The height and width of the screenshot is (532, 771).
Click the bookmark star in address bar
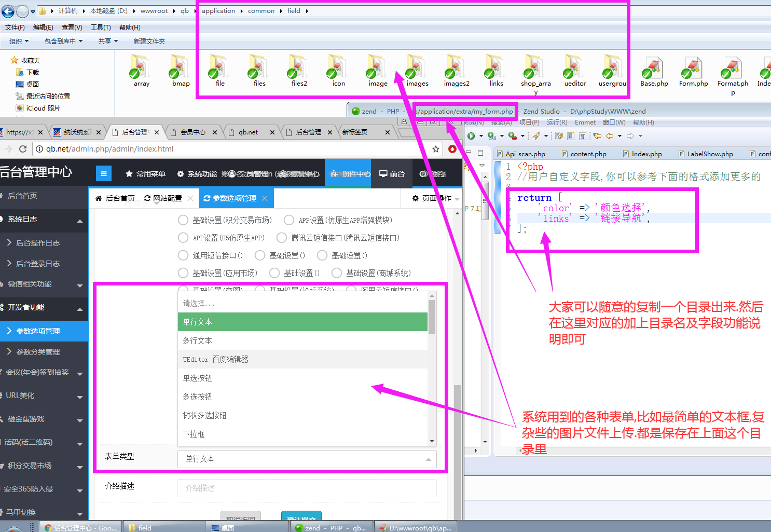pyautogui.click(x=436, y=149)
